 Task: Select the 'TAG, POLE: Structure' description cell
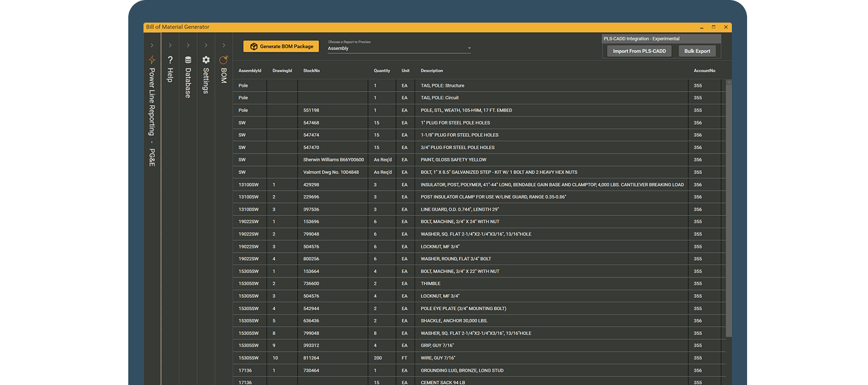click(x=442, y=85)
